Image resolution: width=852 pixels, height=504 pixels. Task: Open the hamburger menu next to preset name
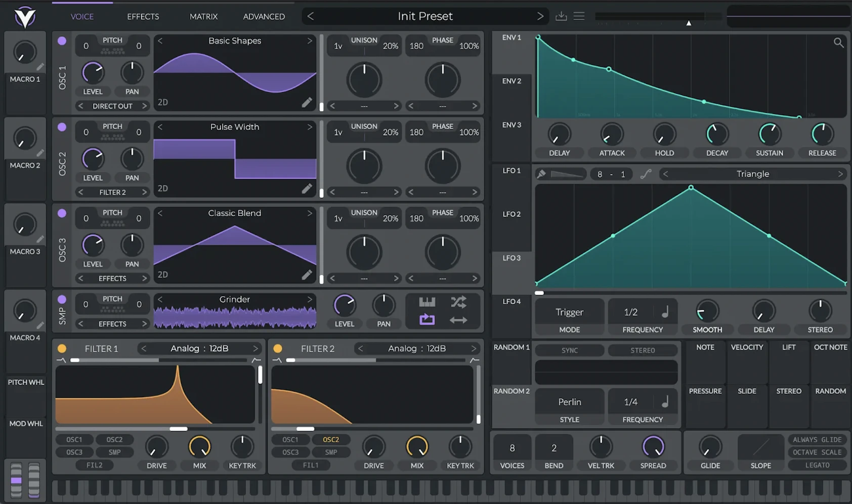click(x=579, y=16)
